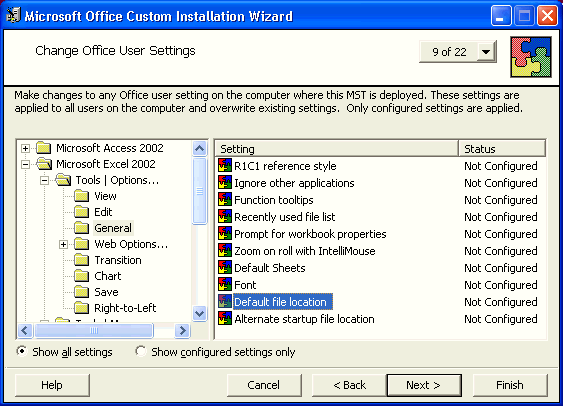Collapse the Microsoft Excel 2002 tree node
The height and width of the screenshot is (406, 563).
pyautogui.click(x=25, y=164)
